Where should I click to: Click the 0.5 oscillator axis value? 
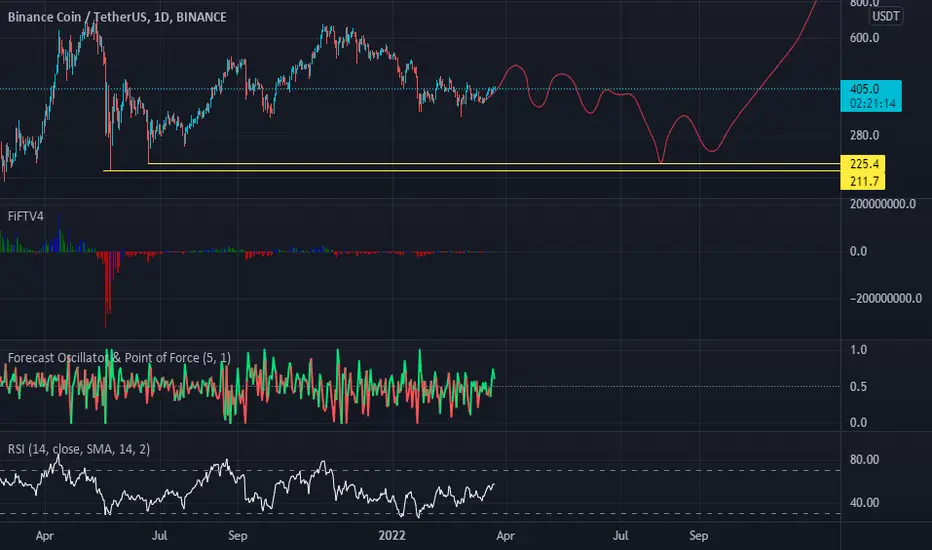point(858,386)
